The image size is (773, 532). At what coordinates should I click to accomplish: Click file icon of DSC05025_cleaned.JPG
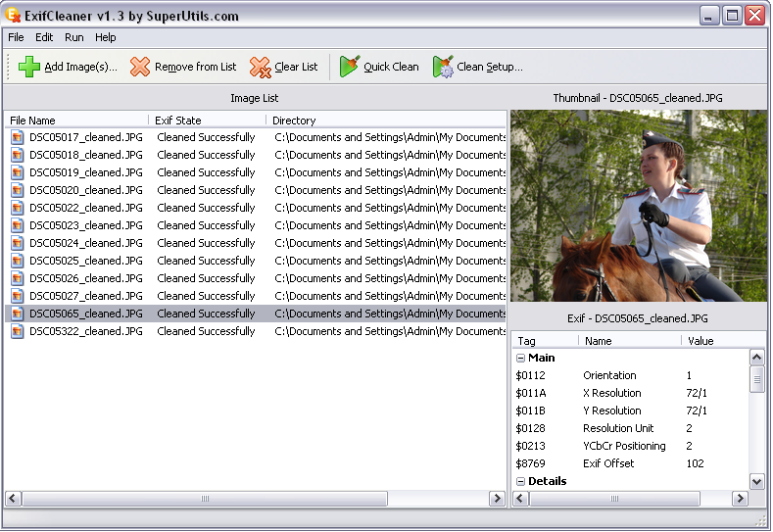(x=18, y=261)
